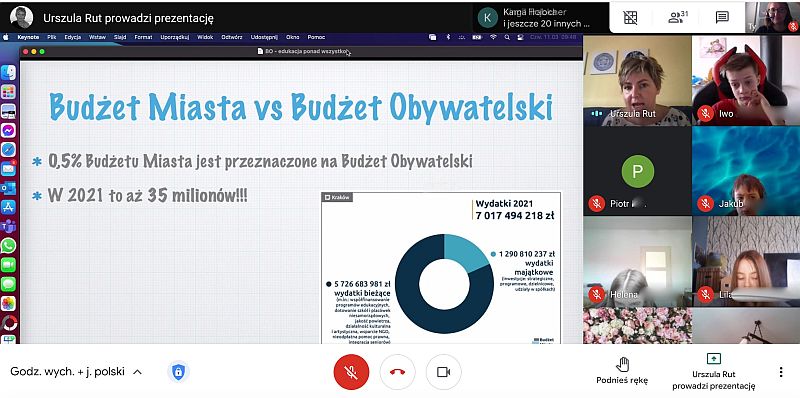
Task: Open the Plik menu in Keynote
Action: point(52,37)
